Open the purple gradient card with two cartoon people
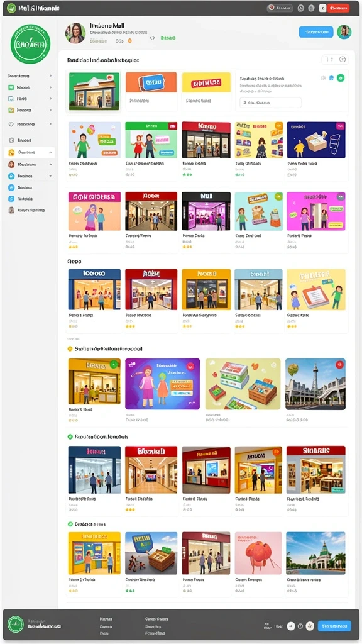This screenshot has height=644, width=362. point(163,384)
